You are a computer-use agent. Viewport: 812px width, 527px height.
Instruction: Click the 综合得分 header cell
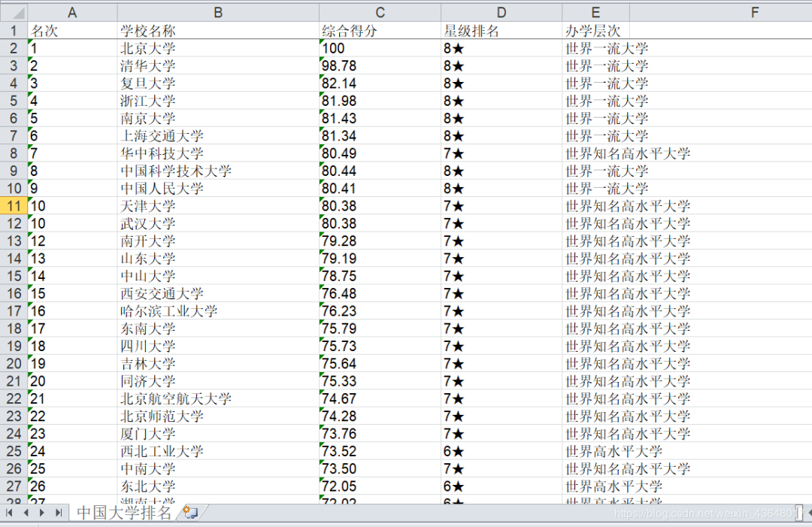click(380, 31)
